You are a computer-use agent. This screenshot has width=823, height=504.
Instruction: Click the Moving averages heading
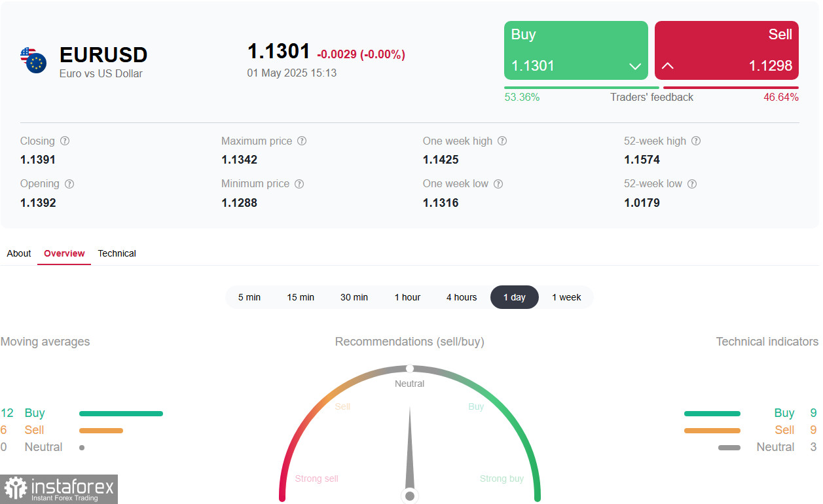click(x=45, y=342)
